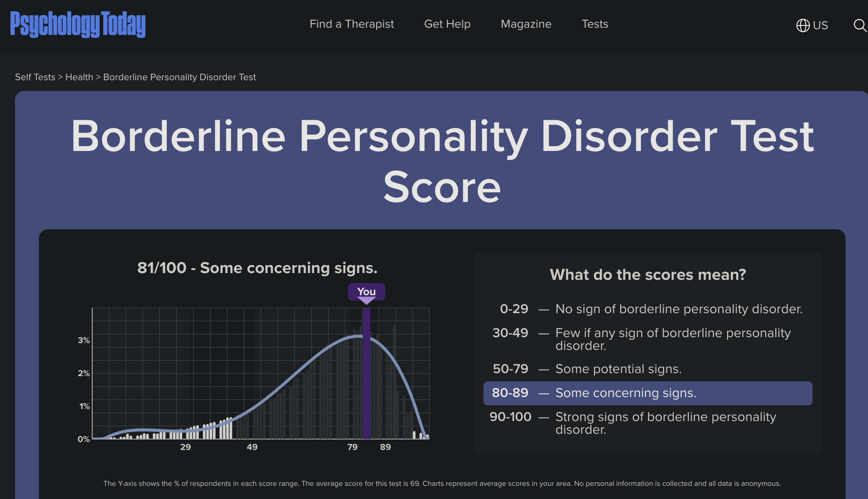This screenshot has width=868, height=499.
Task: Open the search magnifier icon
Action: (x=859, y=25)
